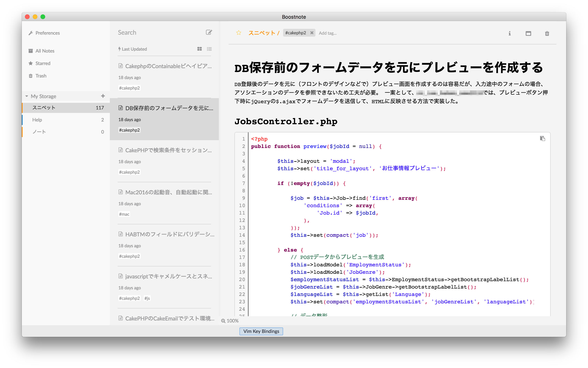Image resolution: width=588 pixels, height=368 pixels.
Task: Switch note list to compact list view
Action: tap(209, 49)
